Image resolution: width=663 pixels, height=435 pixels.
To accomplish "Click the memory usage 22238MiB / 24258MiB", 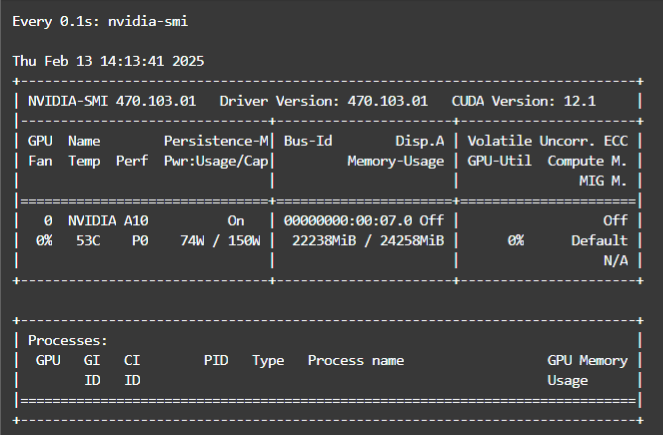I will tap(367, 240).
